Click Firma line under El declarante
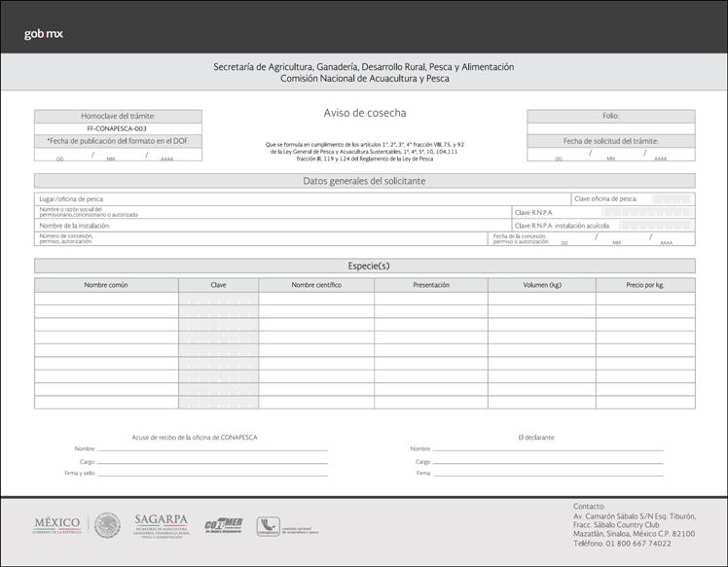728x567 pixels. [548, 474]
